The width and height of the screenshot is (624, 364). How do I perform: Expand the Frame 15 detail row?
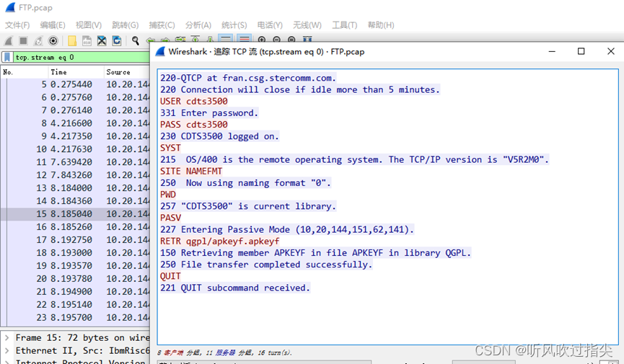(6, 338)
